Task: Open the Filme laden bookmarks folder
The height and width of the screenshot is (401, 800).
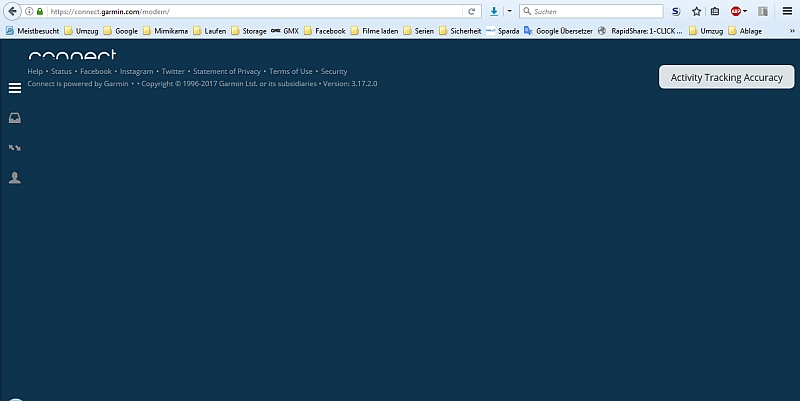Action: 374,31
